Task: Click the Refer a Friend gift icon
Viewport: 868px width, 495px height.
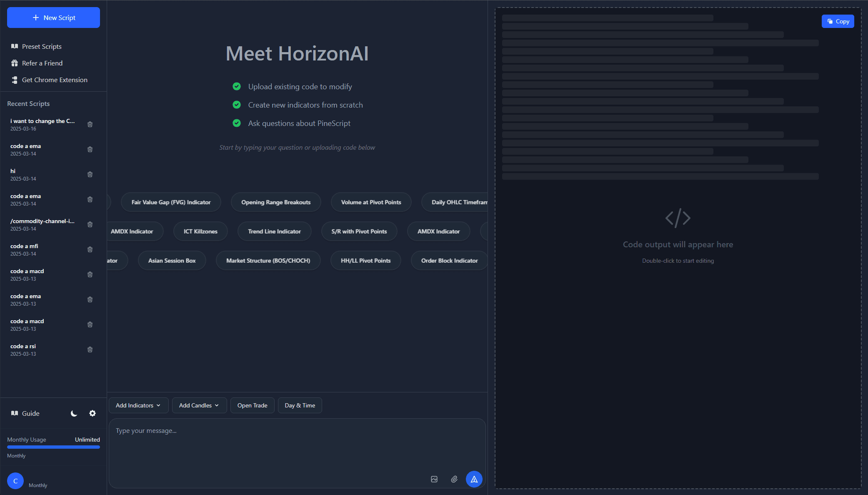Action: [15, 63]
